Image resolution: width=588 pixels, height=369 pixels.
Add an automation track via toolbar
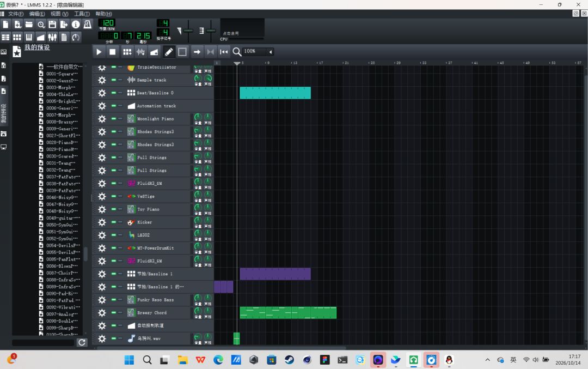pos(154,52)
